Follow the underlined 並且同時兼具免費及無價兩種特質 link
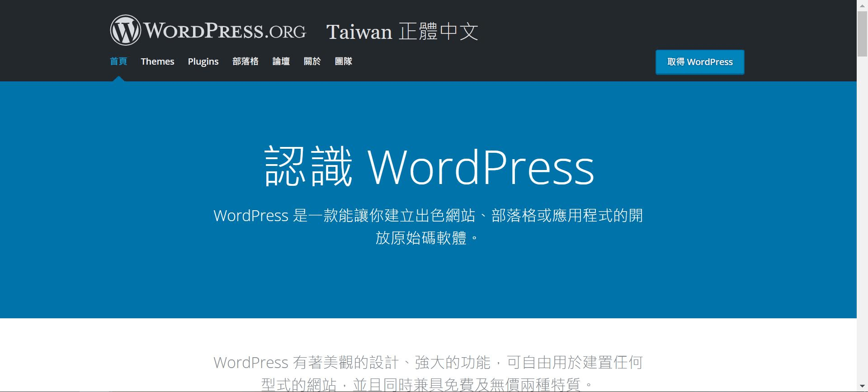The height and width of the screenshot is (392, 868). point(466,385)
